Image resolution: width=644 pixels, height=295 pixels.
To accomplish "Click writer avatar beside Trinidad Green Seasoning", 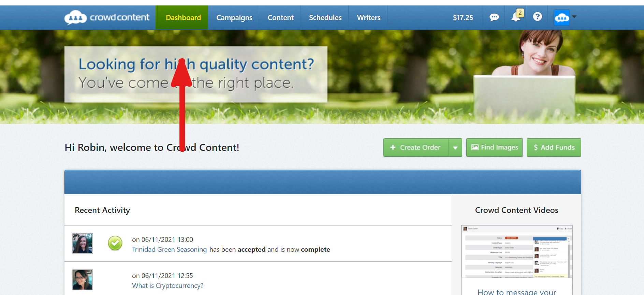I will tap(82, 243).
